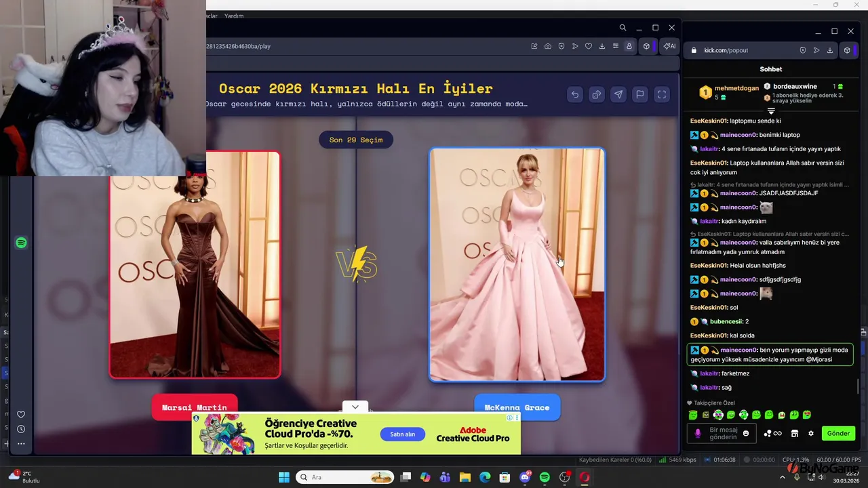868x488 pixels.
Task: Enter fullscreen mode with the corner-brackets icon
Action: [662, 95]
